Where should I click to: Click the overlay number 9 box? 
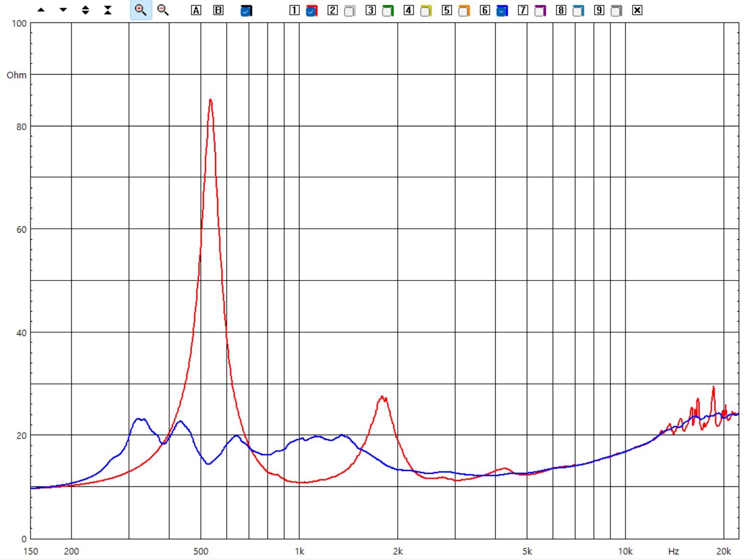coord(599,10)
